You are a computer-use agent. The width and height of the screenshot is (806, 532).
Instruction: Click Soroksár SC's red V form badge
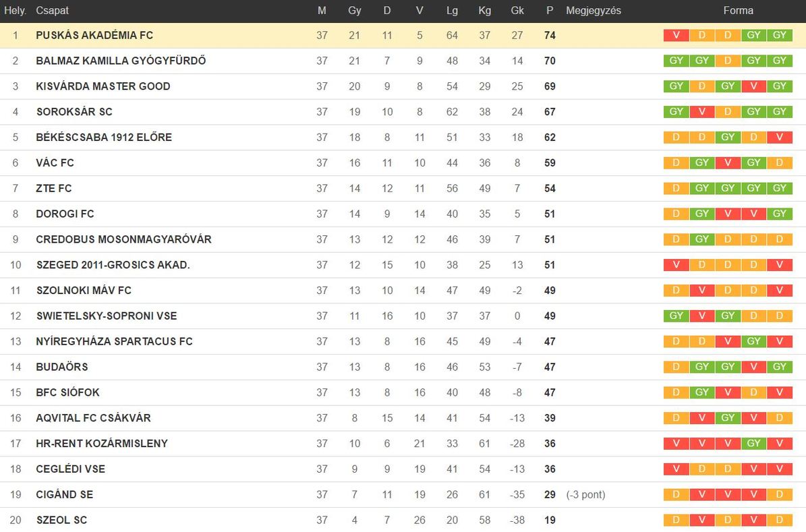[x=701, y=111]
